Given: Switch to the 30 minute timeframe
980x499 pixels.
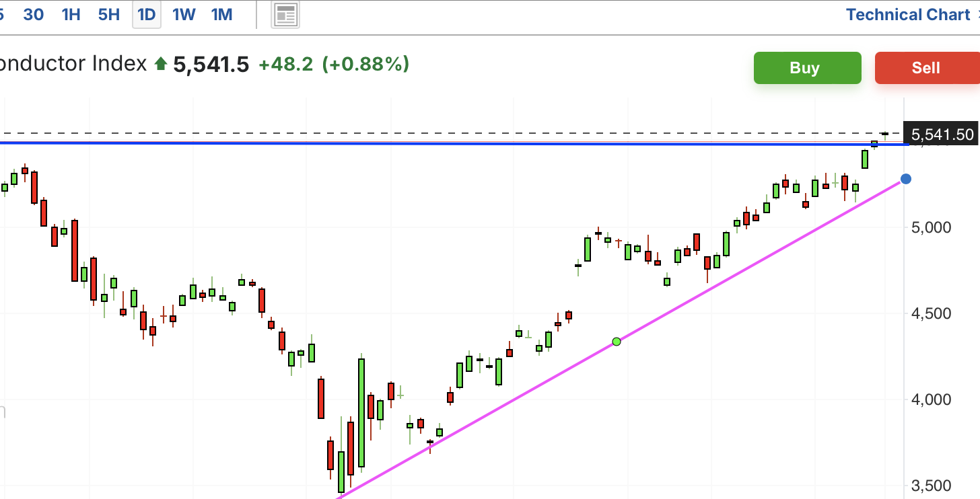Looking at the screenshot, I should (34, 15).
